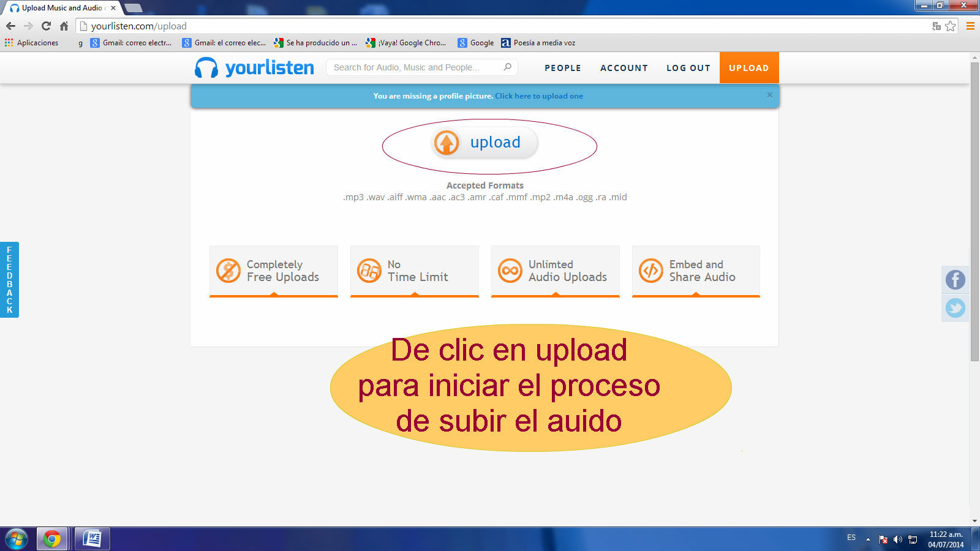This screenshot has width=980, height=551.
Task: Click the browser forward arrow
Action: tap(28, 26)
